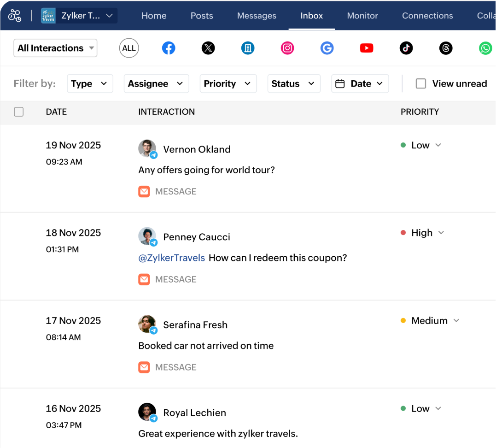496x448 pixels.
Task: Click the red priority dot for Penney Caucci
Action: coord(403,233)
